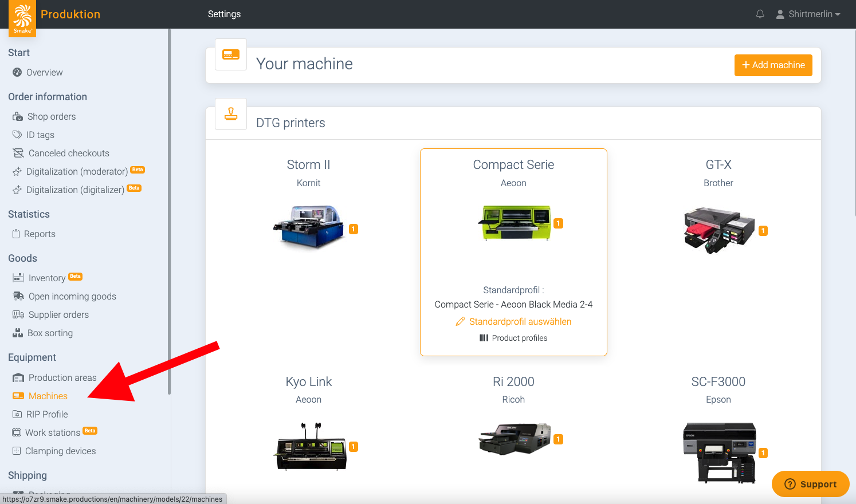Open the Settings menu item

point(224,14)
